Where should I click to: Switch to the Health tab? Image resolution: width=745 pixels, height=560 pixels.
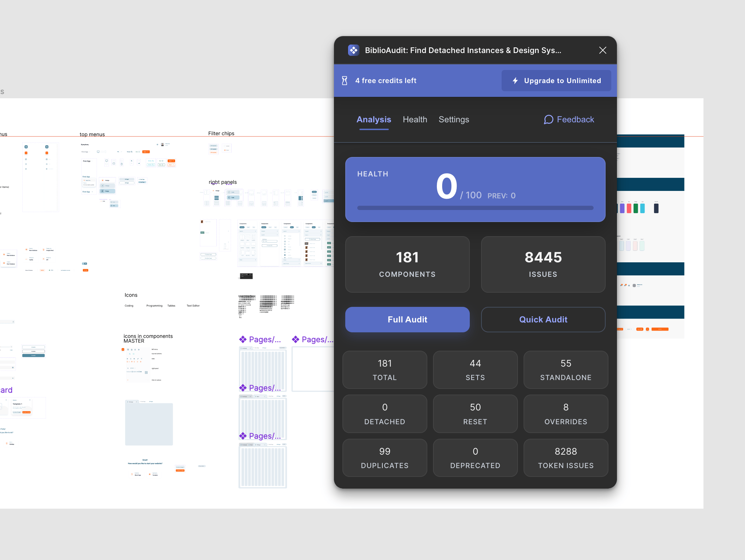click(415, 119)
